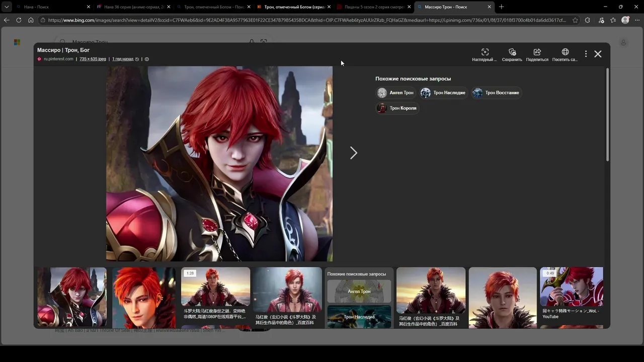Open browser settings and more menu
Image resolution: width=644 pixels, height=362 pixels.
(x=637, y=20)
